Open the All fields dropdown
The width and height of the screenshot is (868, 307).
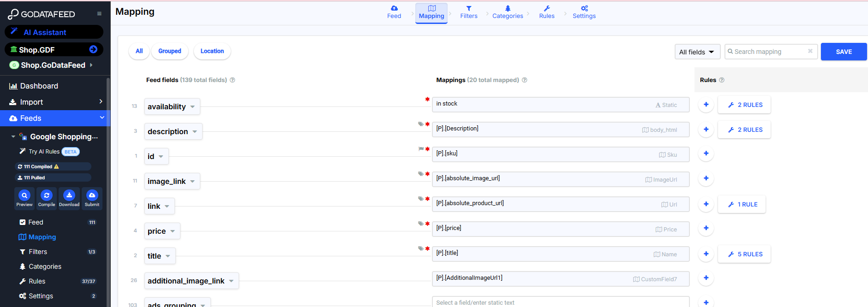click(697, 52)
